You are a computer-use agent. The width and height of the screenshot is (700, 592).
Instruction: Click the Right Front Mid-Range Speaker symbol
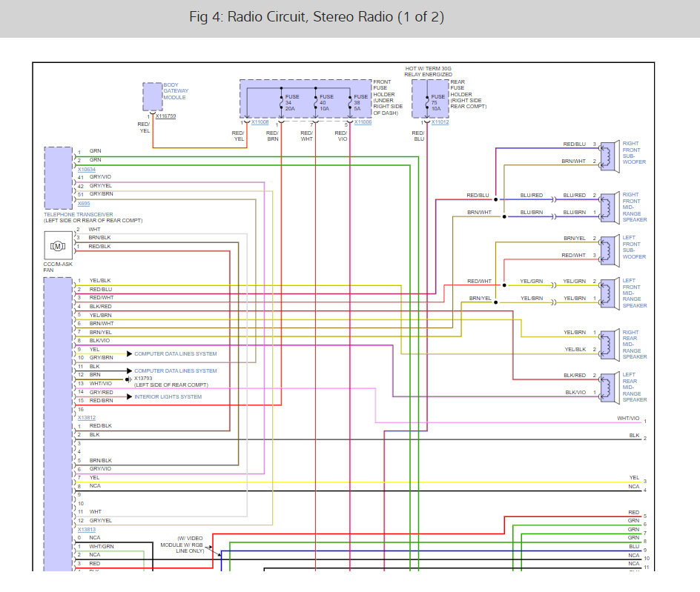tap(610, 207)
